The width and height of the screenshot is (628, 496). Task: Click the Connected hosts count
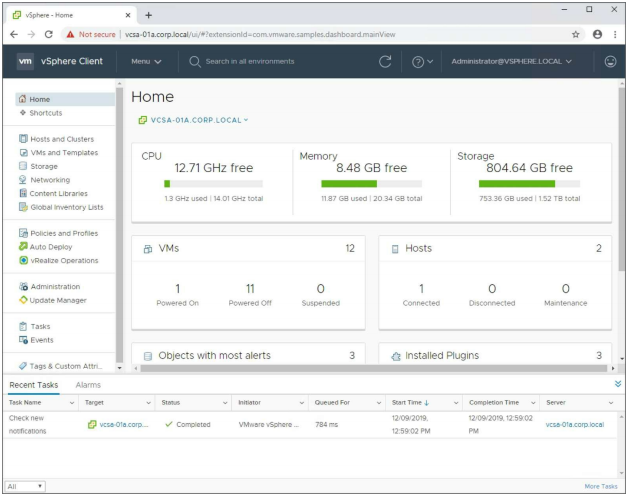coord(421,288)
